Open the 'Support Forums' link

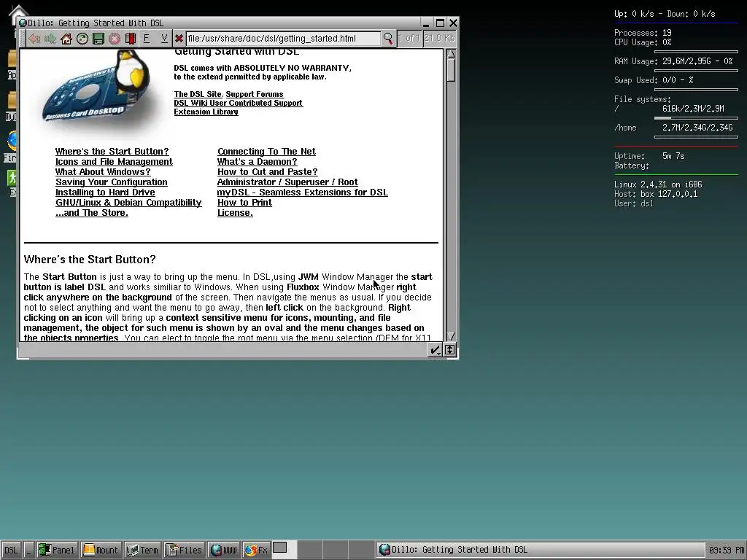pos(255,94)
